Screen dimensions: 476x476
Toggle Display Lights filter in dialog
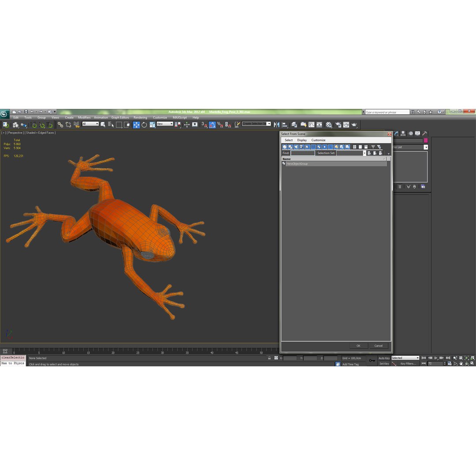pos(296,147)
